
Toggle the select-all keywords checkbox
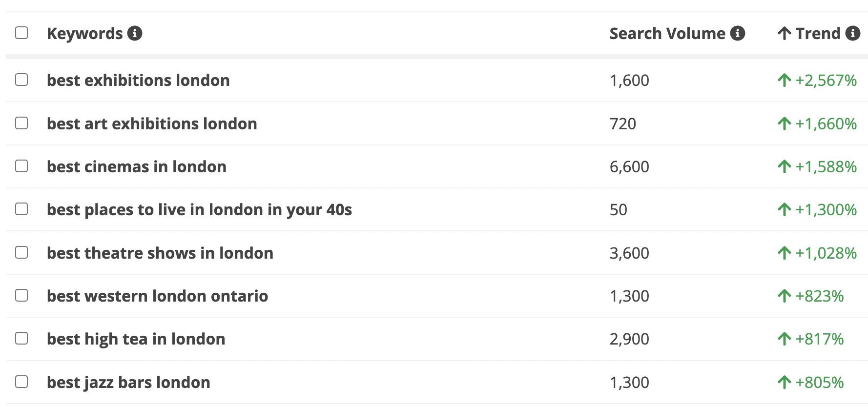click(x=21, y=33)
